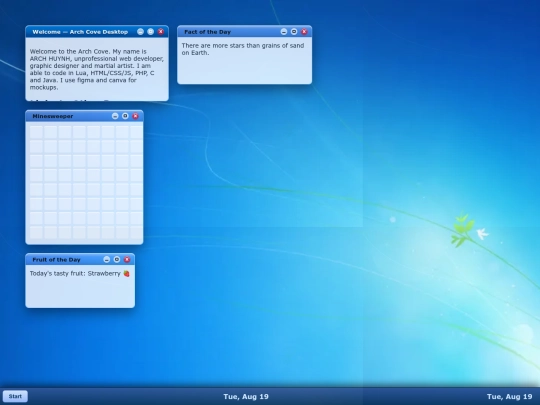Image resolution: width=540 pixels, height=405 pixels.
Task: Close the Fact of the Day window
Action: click(x=304, y=32)
